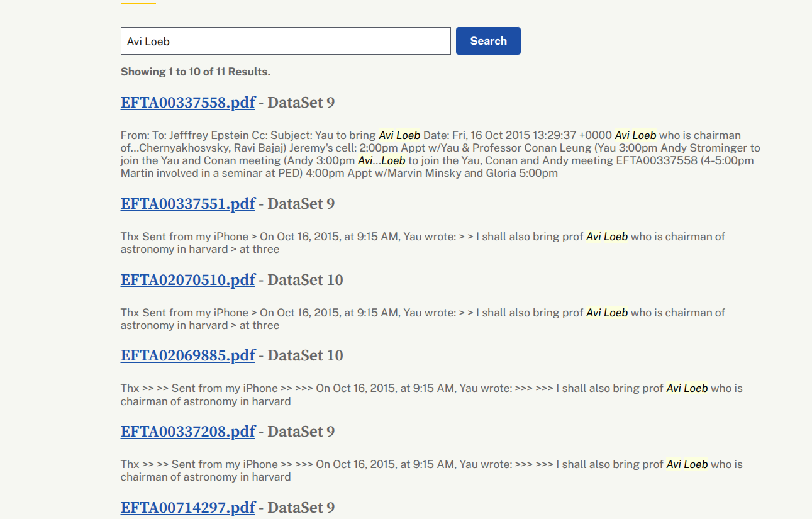Open EFTA00337558.pdf result link

[x=188, y=103]
